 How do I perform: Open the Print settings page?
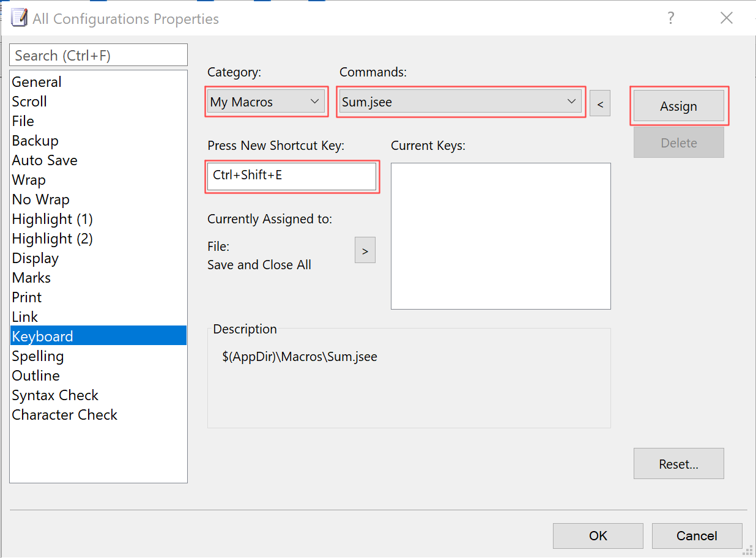pos(98,297)
